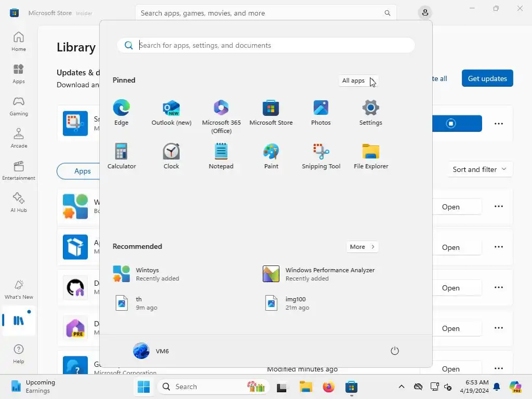Open more options beside the blue box app icon

click(x=498, y=247)
